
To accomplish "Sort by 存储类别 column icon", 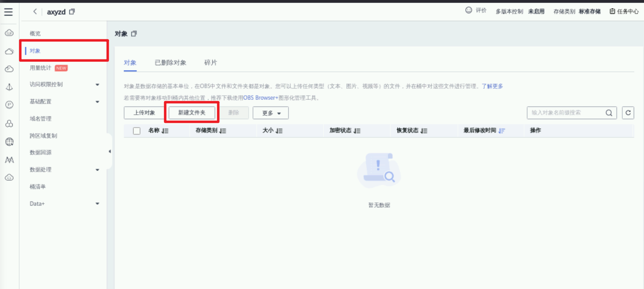I will coord(223,131).
